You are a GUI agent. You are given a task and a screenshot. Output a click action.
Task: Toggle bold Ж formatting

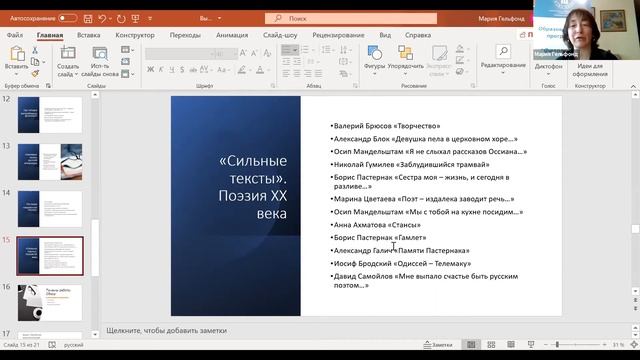point(151,70)
